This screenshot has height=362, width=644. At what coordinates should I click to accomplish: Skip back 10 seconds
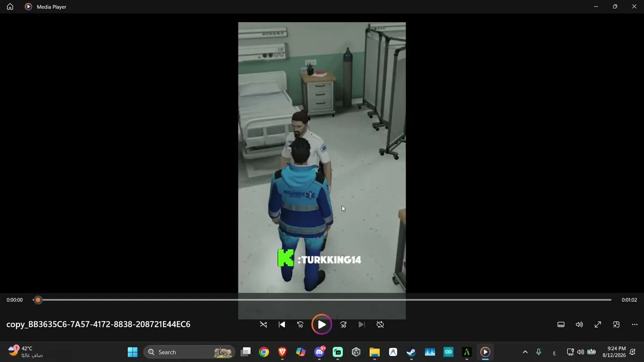pyautogui.click(x=300, y=325)
